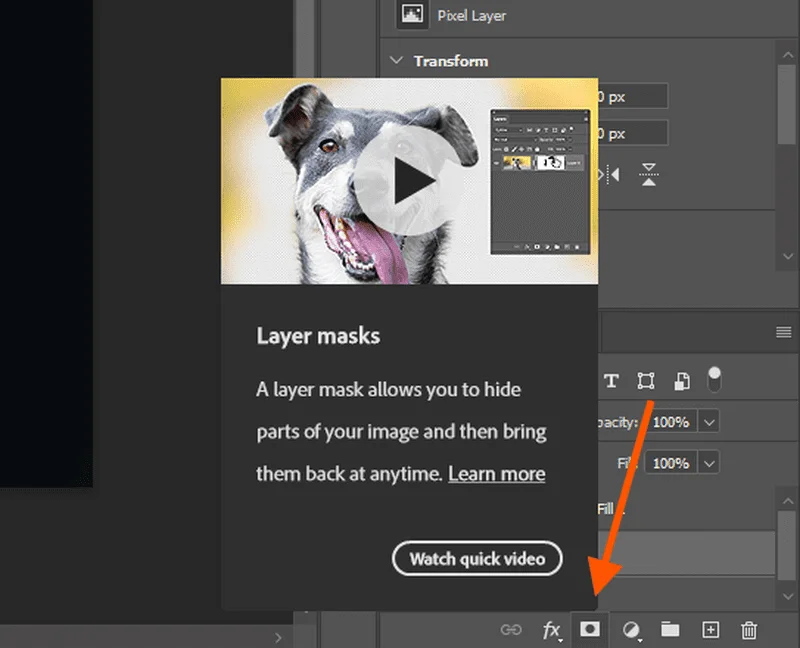Viewport: 800px width, 648px height.
Task: Open the fx layer style menu
Action: [x=552, y=630]
